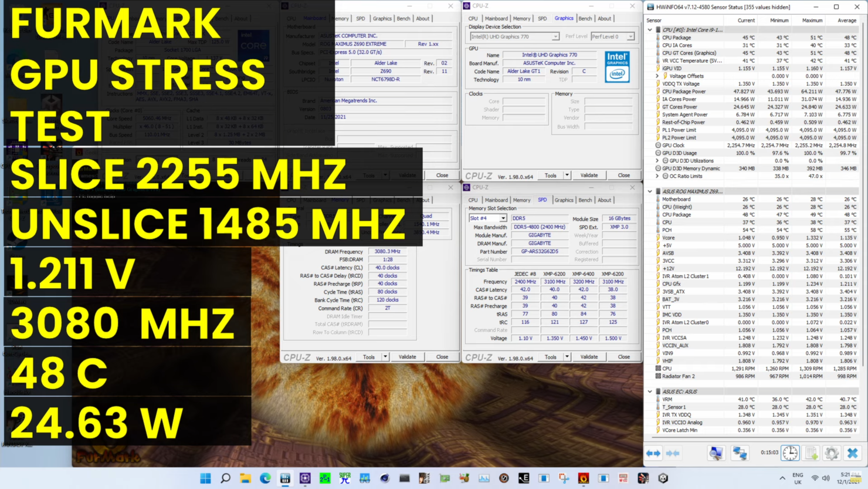The image size is (868, 489).
Task: Click Validate in SPD CPU-Z window
Action: click(589, 357)
